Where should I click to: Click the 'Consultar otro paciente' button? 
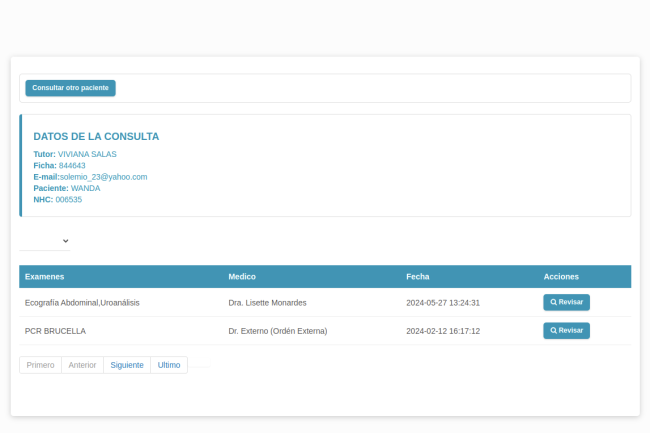coord(70,88)
